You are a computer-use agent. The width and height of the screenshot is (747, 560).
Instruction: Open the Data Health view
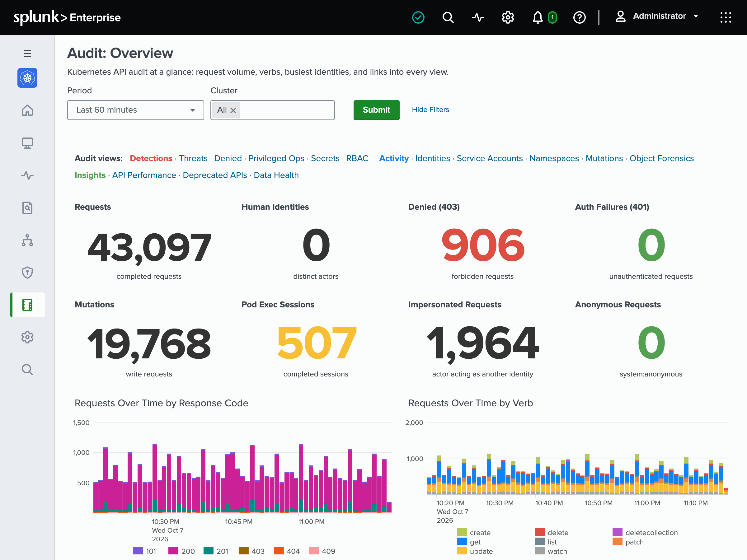(276, 175)
